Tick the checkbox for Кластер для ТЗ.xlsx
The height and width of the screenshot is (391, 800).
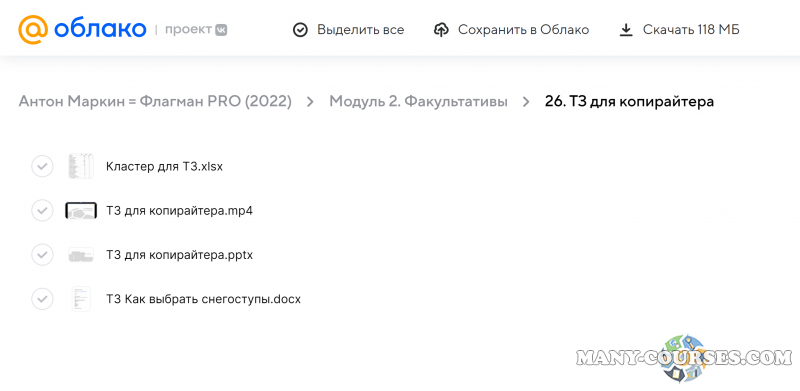(x=42, y=166)
